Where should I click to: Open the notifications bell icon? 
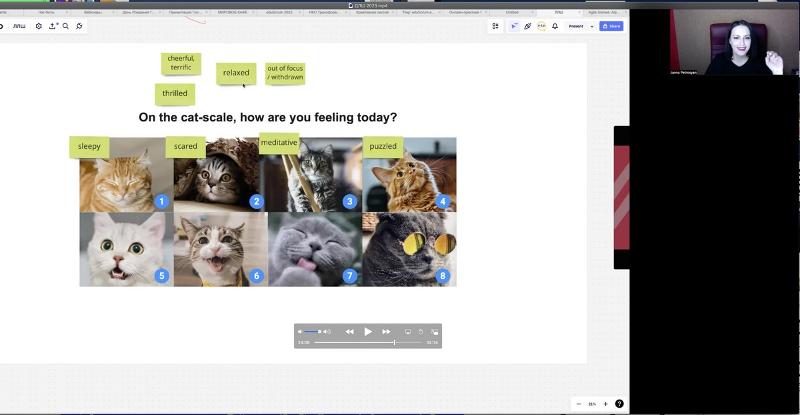click(555, 26)
